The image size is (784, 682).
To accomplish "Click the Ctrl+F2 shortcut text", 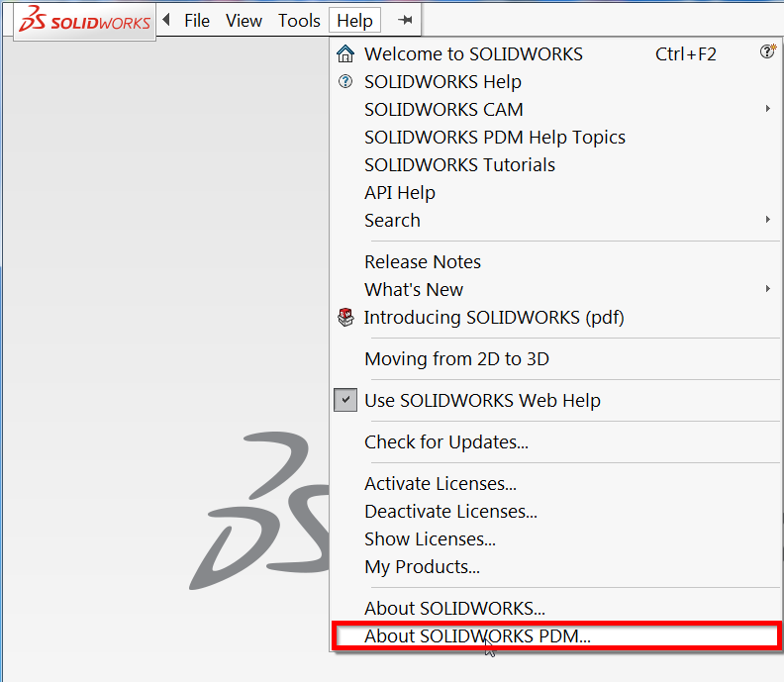I will pyautogui.click(x=685, y=54).
